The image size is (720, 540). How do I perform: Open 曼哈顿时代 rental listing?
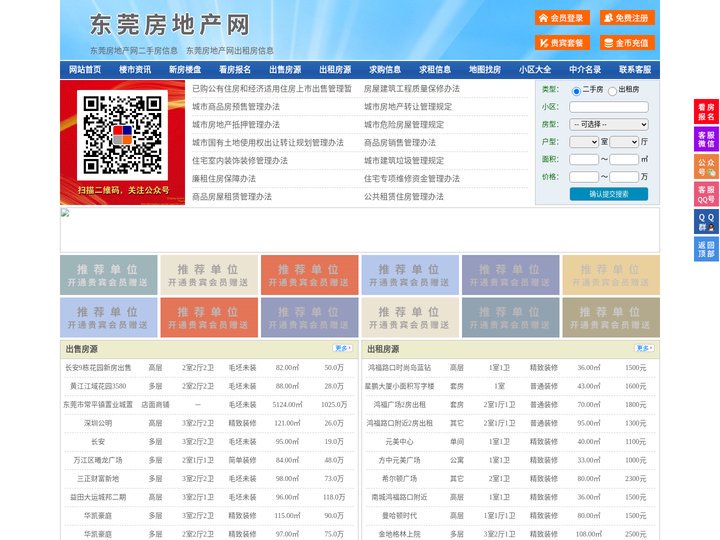399,516
